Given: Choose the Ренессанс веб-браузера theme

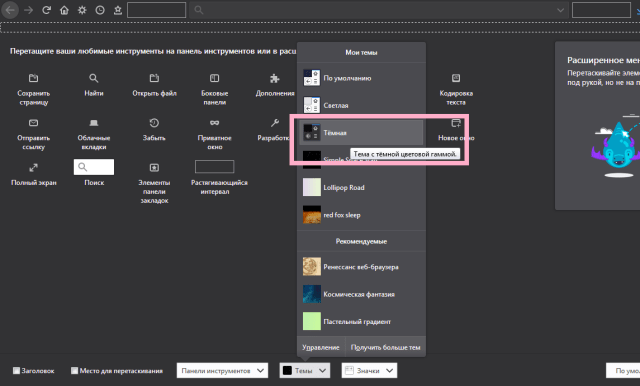Looking at the screenshot, I should tap(361, 266).
